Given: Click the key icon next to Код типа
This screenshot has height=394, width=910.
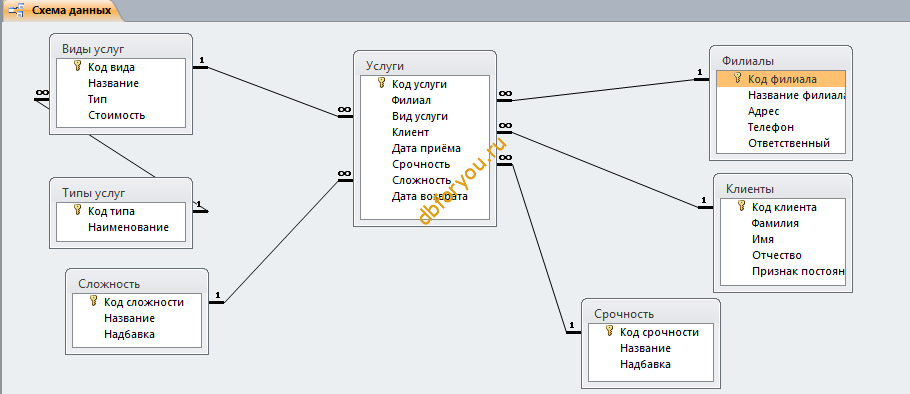Looking at the screenshot, I should (x=78, y=211).
